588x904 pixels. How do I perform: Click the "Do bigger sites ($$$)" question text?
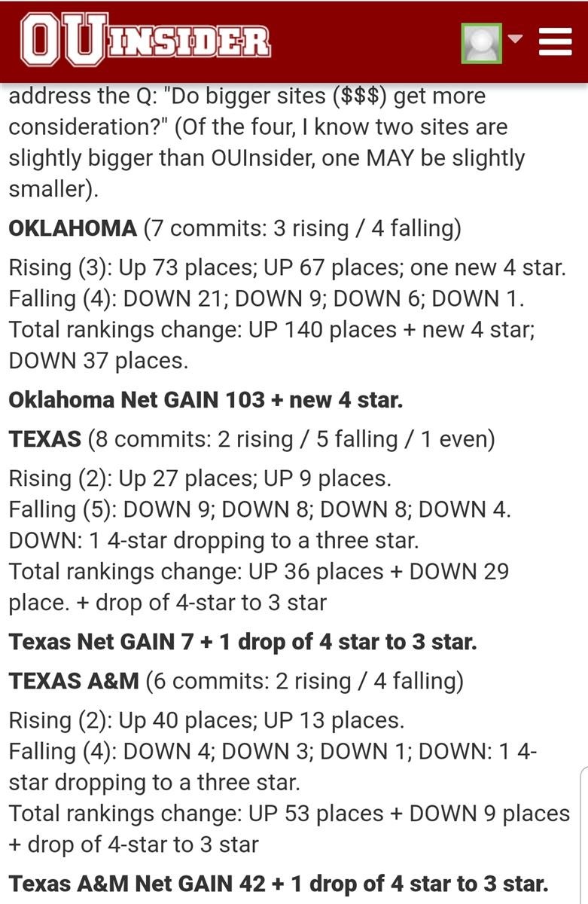[x=247, y=96]
